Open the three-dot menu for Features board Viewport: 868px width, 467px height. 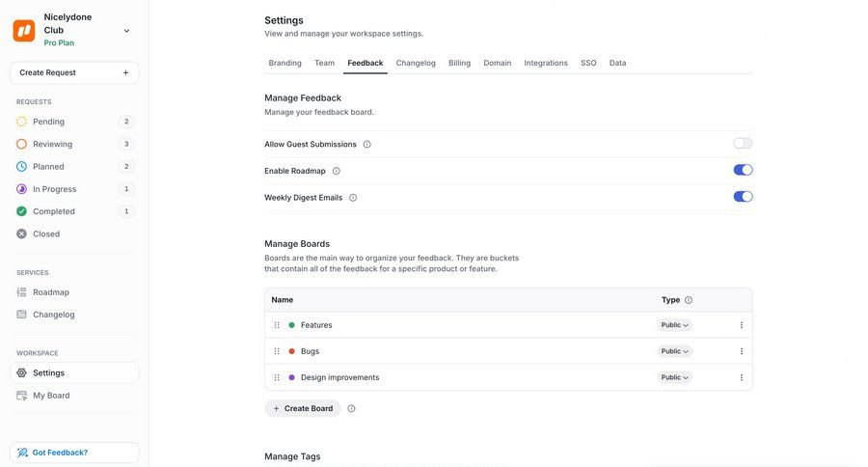tap(741, 325)
